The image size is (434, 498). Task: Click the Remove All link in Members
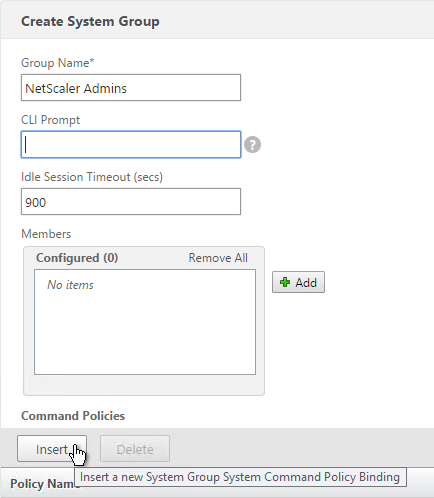[x=218, y=258]
